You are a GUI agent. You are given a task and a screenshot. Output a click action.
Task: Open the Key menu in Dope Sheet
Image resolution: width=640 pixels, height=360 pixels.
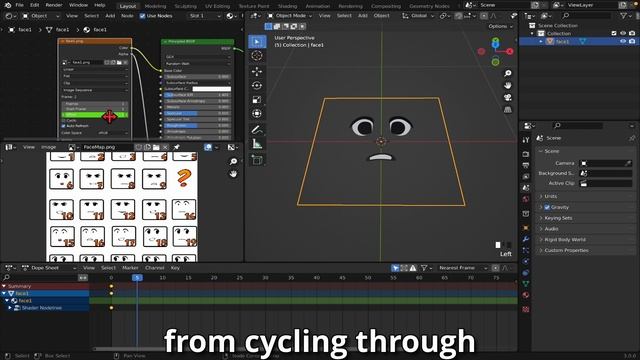click(x=175, y=268)
